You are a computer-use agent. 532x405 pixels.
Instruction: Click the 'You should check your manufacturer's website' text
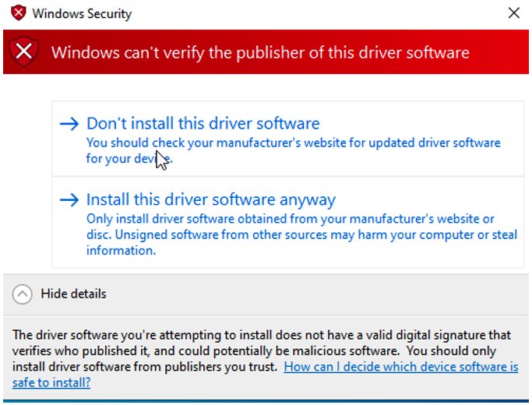click(x=294, y=150)
